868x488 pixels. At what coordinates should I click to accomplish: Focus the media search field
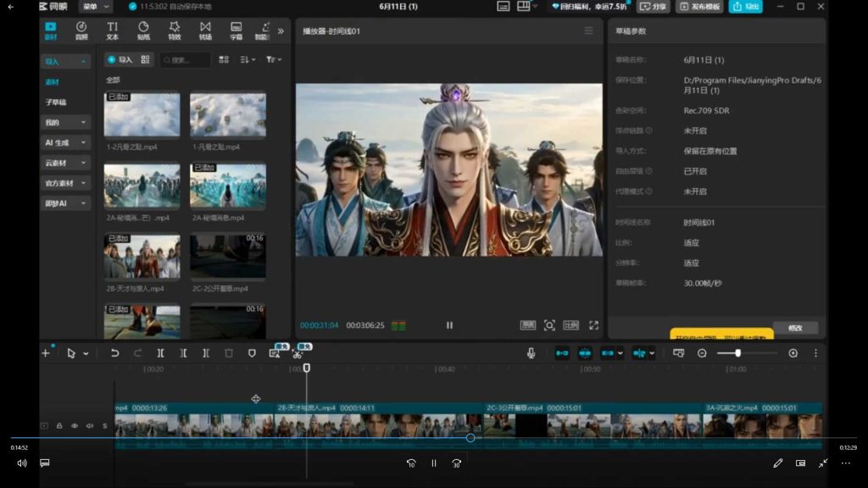(186, 60)
